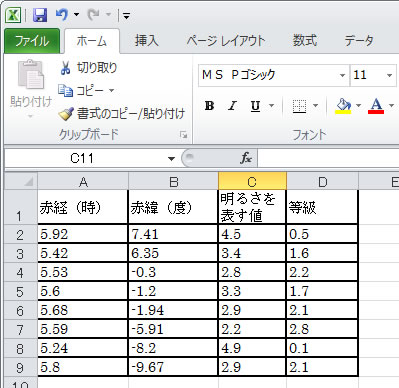Select row 5 header
The height and width of the screenshot is (388, 399).
[x=21, y=291]
